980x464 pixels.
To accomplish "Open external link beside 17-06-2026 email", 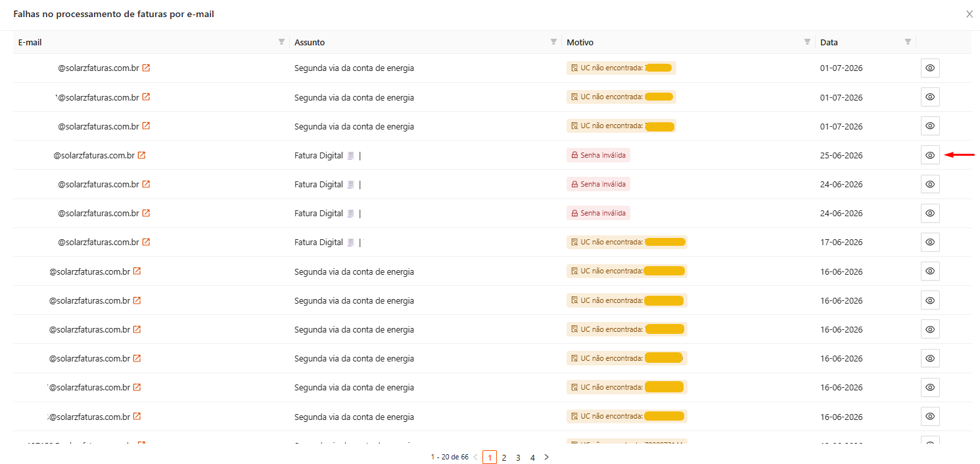I will (146, 242).
